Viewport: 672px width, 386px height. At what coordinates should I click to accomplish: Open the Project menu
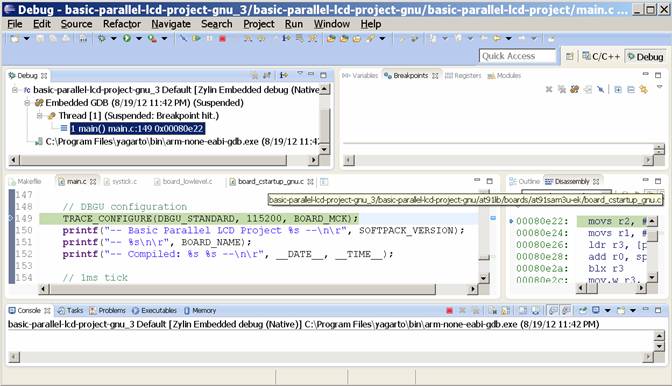(258, 24)
